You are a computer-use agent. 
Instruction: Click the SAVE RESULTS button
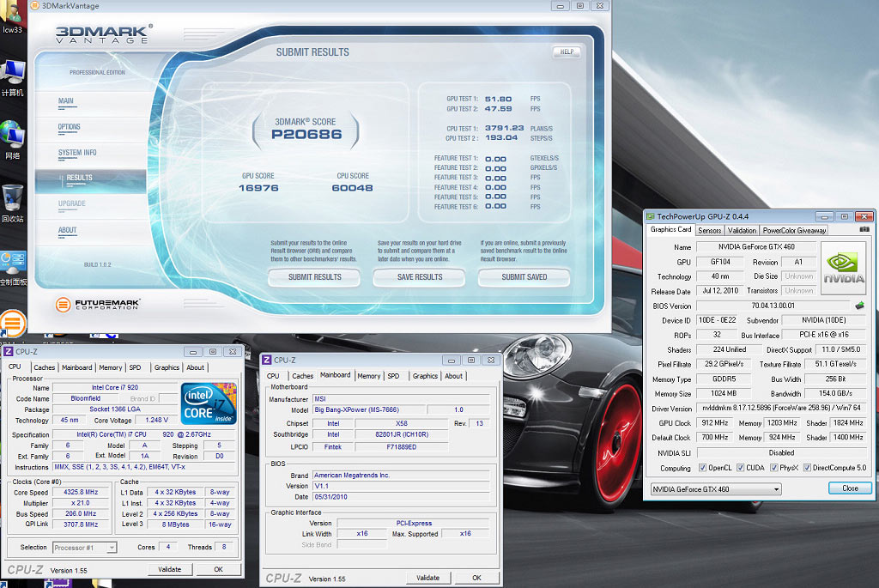[x=419, y=277]
